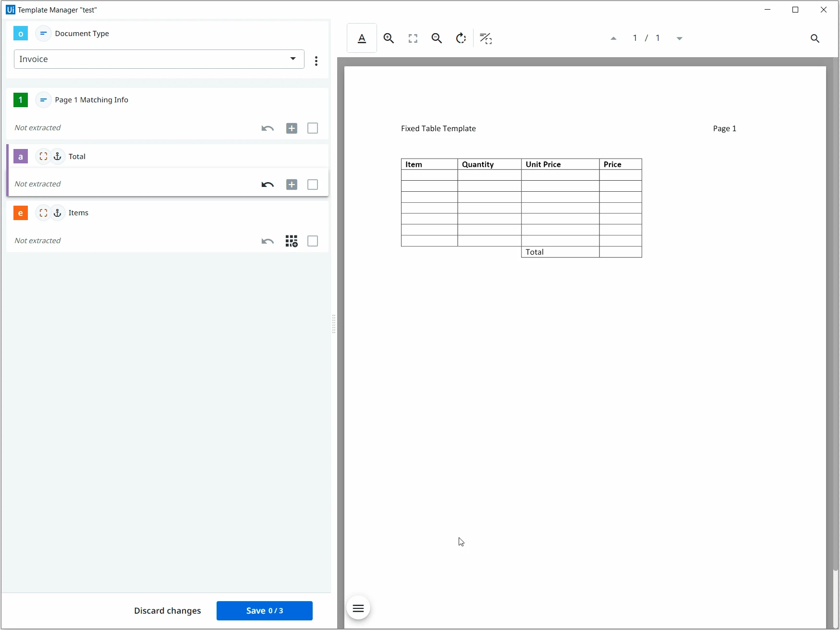
Task: Check the Items field checkbox
Action: click(313, 241)
